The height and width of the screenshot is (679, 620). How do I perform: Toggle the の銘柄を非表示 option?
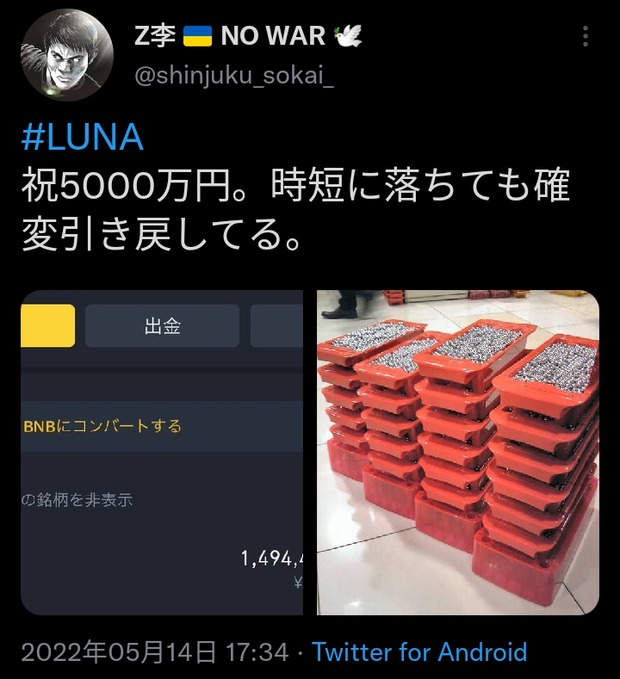77,500
